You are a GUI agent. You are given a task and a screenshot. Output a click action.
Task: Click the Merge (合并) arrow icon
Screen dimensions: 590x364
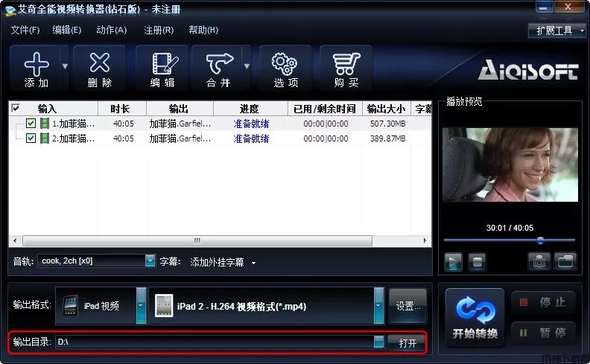click(220, 63)
